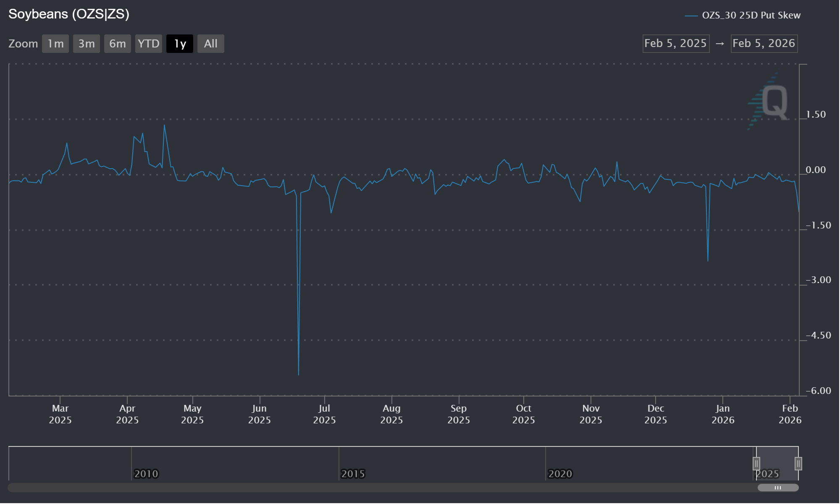Edit the Feb 5, 2025 start date
The image size is (840, 504).
676,44
